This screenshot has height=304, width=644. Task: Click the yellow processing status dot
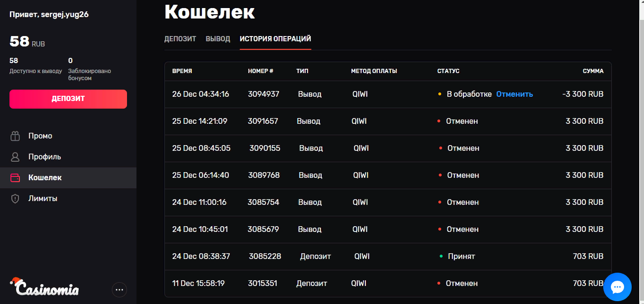click(440, 94)
